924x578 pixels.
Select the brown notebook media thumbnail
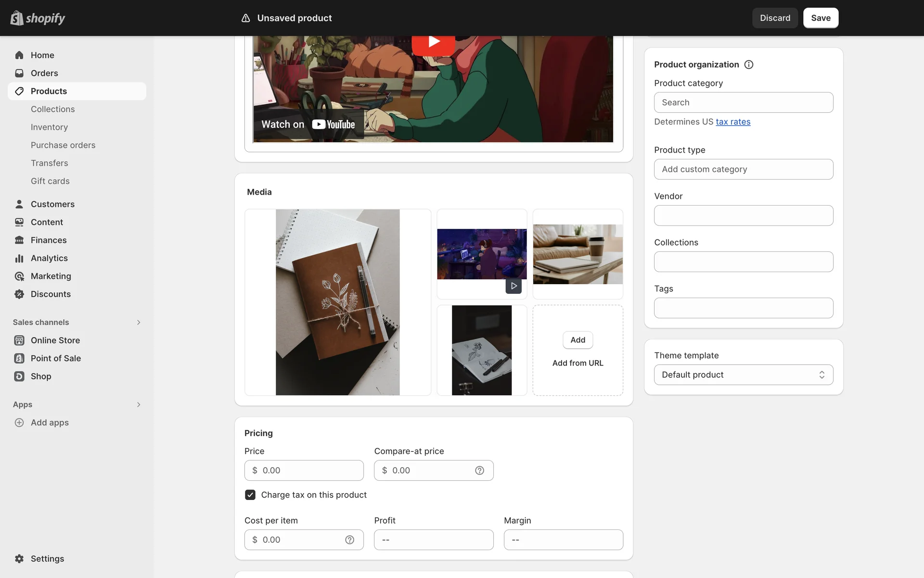click(337, 302)
